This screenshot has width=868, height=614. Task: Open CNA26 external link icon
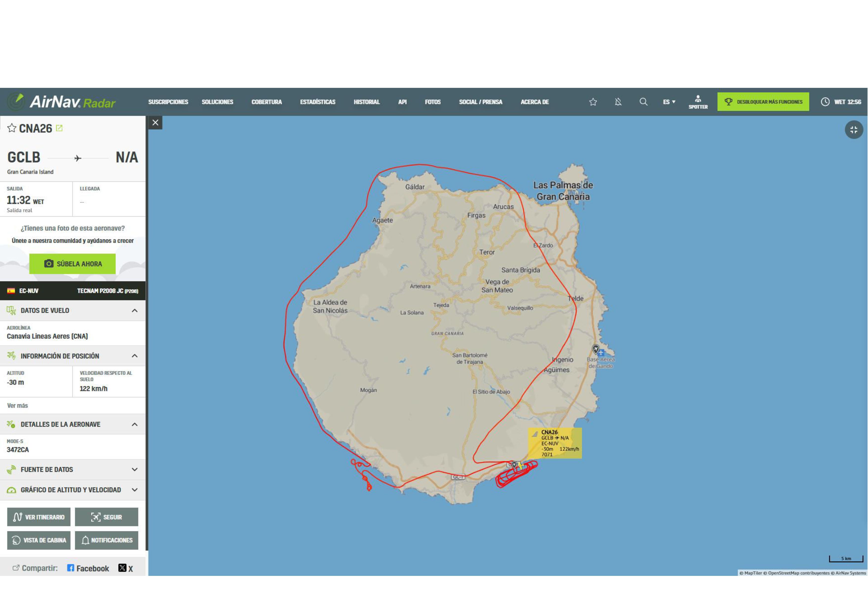click(x=59, y=128)
